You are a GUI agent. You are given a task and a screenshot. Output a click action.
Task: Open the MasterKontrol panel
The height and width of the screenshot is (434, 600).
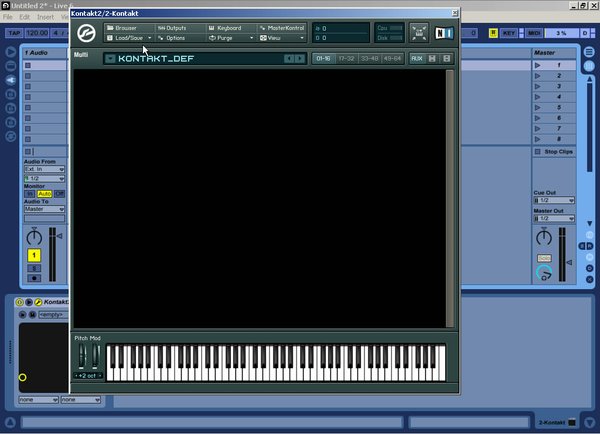[282, 28]
